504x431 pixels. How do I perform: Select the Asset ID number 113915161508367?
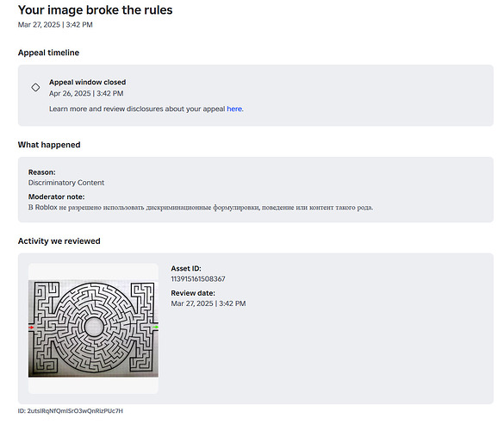[198, 279]
